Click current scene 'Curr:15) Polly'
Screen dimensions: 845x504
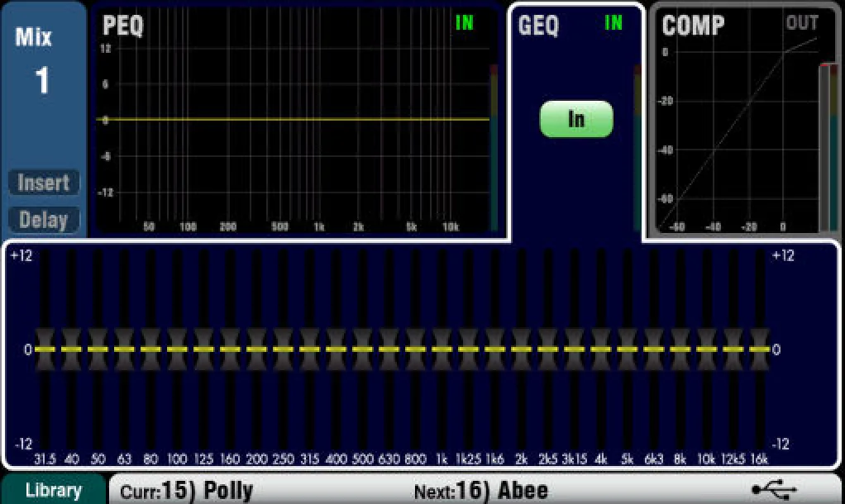point(187,491)
